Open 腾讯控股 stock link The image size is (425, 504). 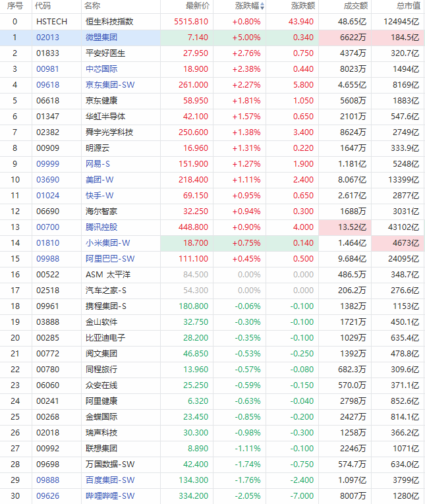click(101, 227)
